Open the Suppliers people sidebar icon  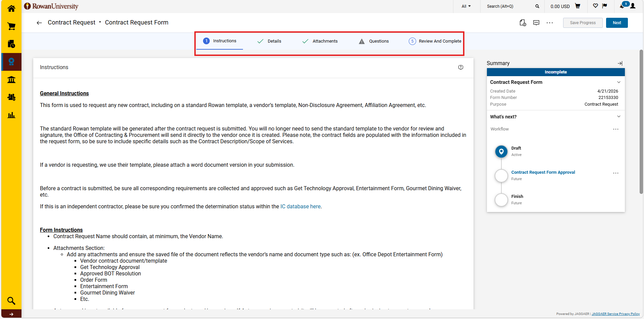[x=11, y=97]
